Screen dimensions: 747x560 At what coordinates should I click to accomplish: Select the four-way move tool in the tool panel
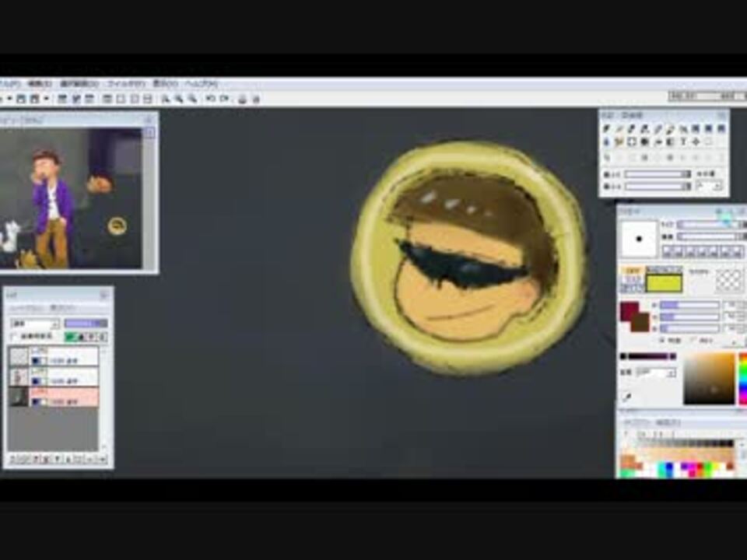696,142
